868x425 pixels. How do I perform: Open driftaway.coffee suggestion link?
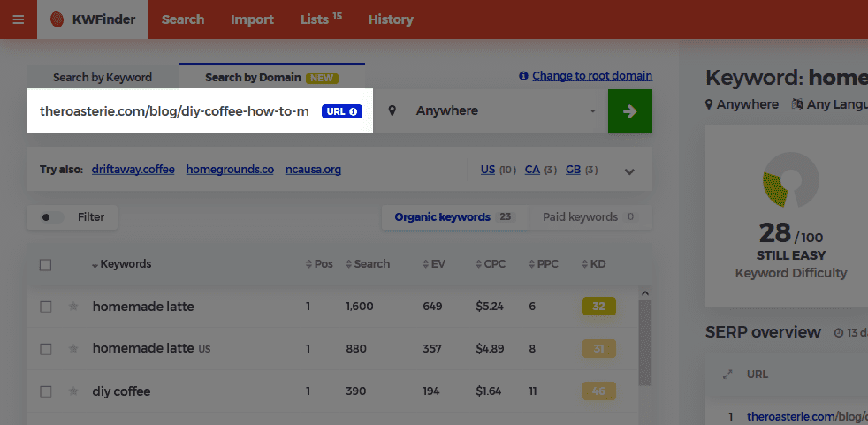tap(133, 170)
